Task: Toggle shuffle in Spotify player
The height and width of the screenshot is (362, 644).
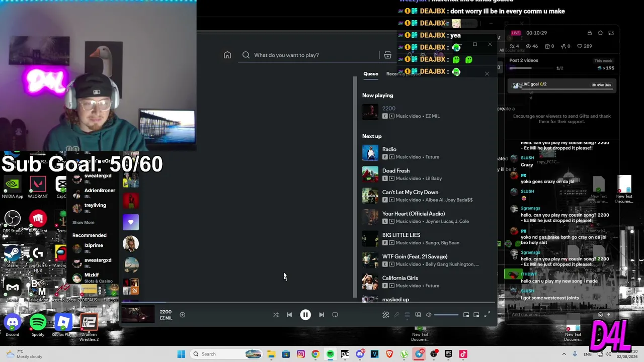Action: (x=276, y=315)
